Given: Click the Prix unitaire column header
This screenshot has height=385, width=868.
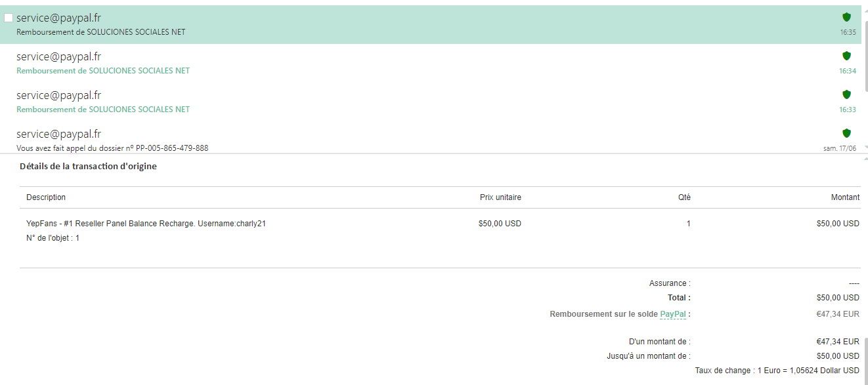Looking at the screenshot, I should click(500, 197).
